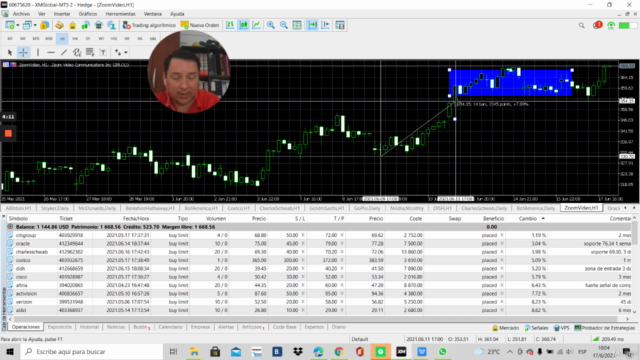Open the Mercado link
The image size is (640, 360).
coord(506,328)
